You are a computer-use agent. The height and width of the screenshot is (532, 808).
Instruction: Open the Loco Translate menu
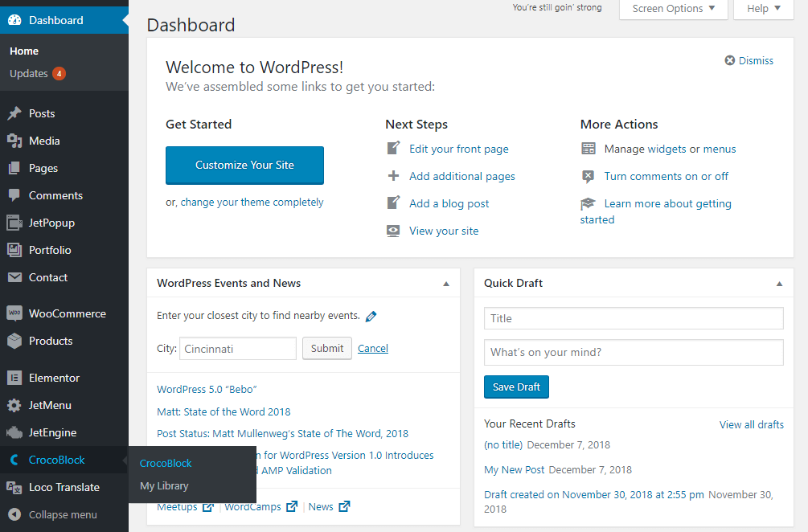[x=64, y=487]
